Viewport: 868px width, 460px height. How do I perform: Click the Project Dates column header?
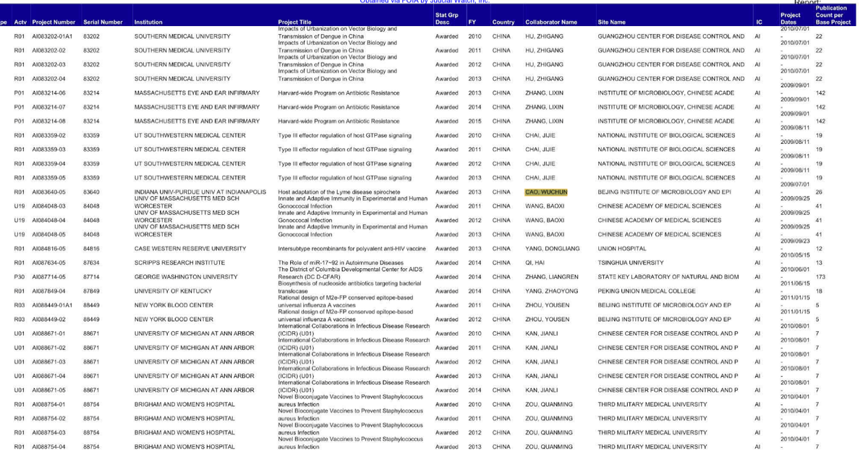(x=790, y=19)
